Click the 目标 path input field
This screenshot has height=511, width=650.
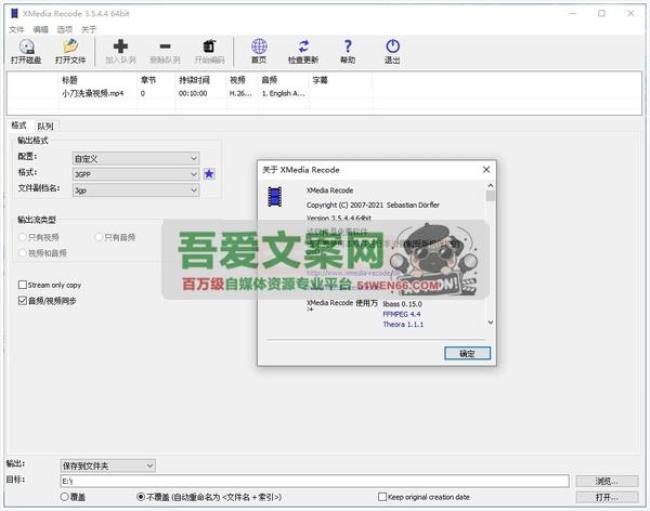coord(315,481)
